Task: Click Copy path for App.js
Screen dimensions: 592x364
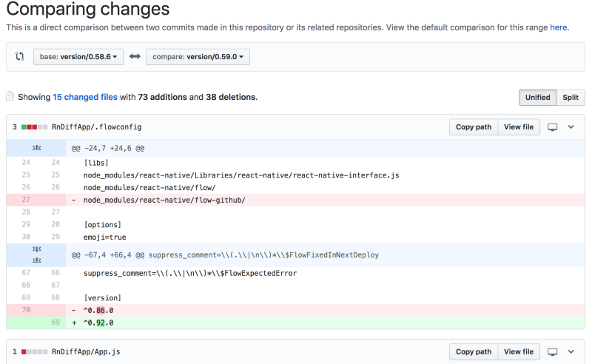Action: (x=473, y=352)
